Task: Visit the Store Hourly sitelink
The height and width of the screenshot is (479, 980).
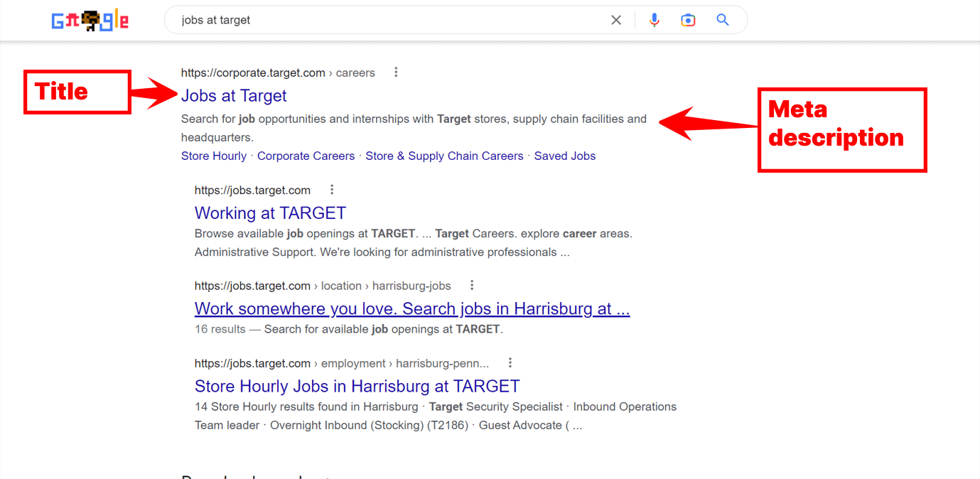Action: pos(214,156)
